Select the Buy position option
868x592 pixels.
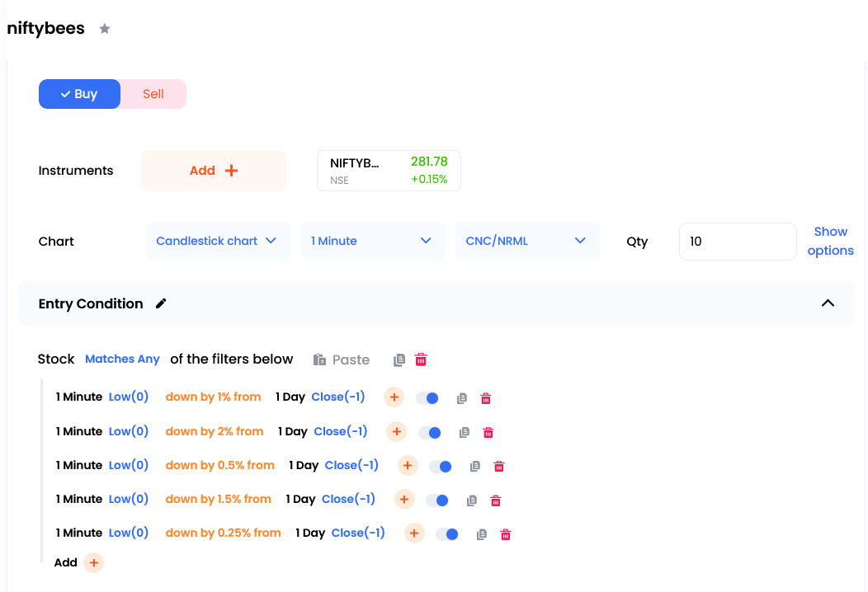pos(80,94)
